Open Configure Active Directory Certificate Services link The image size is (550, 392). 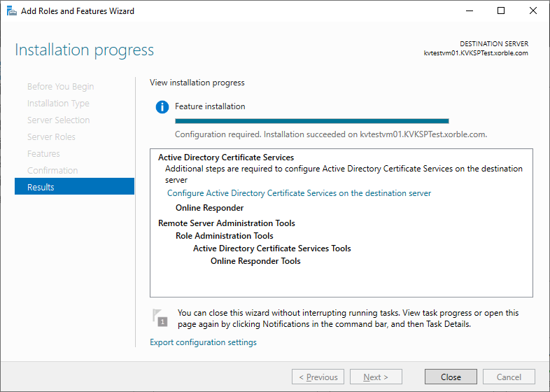(x=299, y=193)
